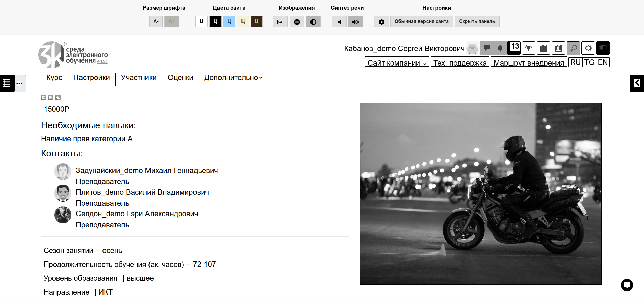
Task: Disable images with the minus-circle icon
Action: [297, 22]
